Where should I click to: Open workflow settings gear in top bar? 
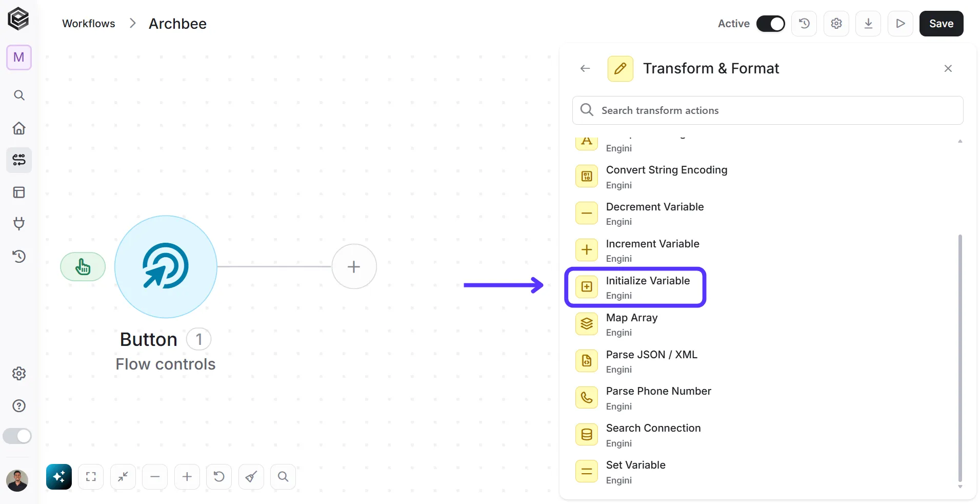coord(836,24)
